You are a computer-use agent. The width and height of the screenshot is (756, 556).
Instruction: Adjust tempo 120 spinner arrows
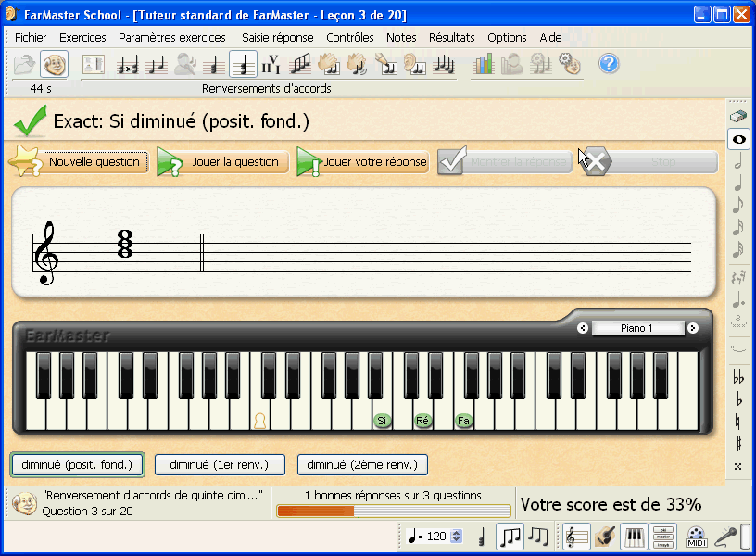(x=456, y=537)
